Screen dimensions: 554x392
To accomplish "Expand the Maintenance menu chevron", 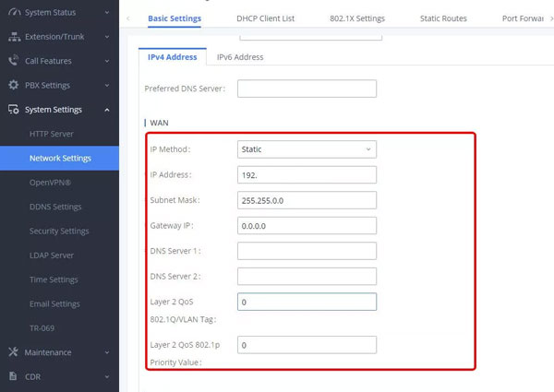I will click(107, 352).
